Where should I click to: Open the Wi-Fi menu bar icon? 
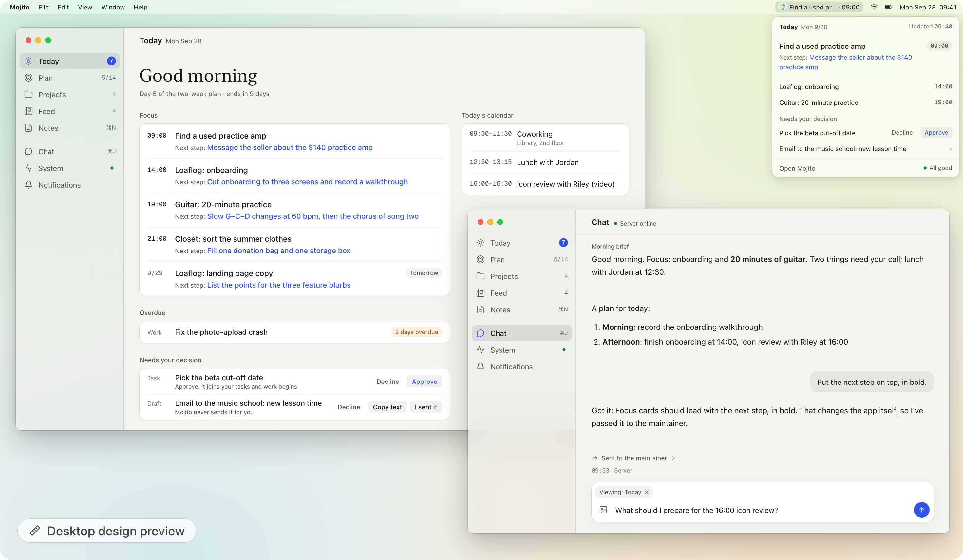point(874,7)
